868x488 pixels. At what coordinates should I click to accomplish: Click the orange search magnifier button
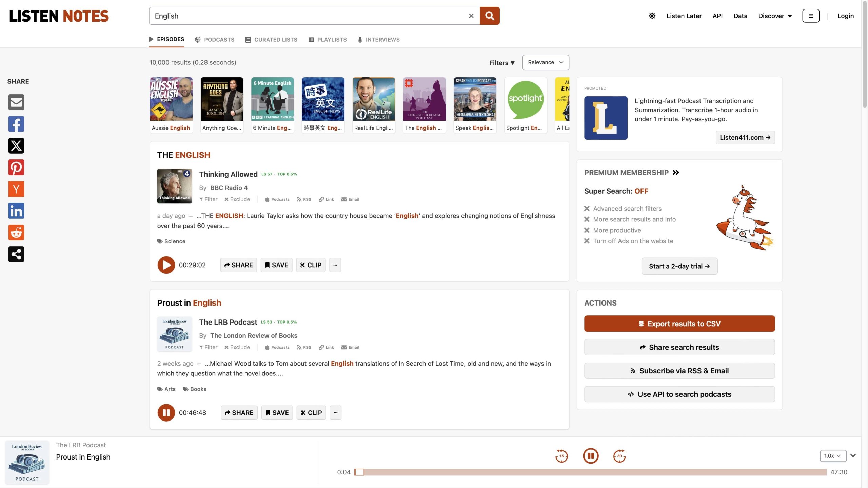click(489, 16)
